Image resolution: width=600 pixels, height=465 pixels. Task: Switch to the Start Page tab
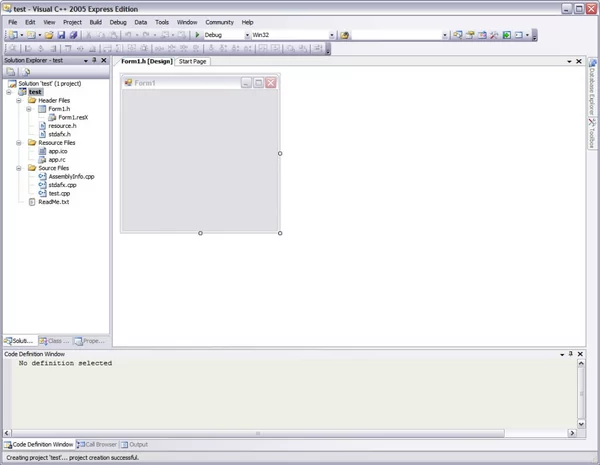(193, 61)
